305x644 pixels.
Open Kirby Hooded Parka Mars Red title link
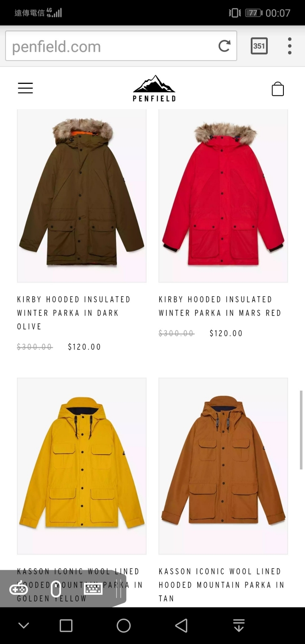220,306
